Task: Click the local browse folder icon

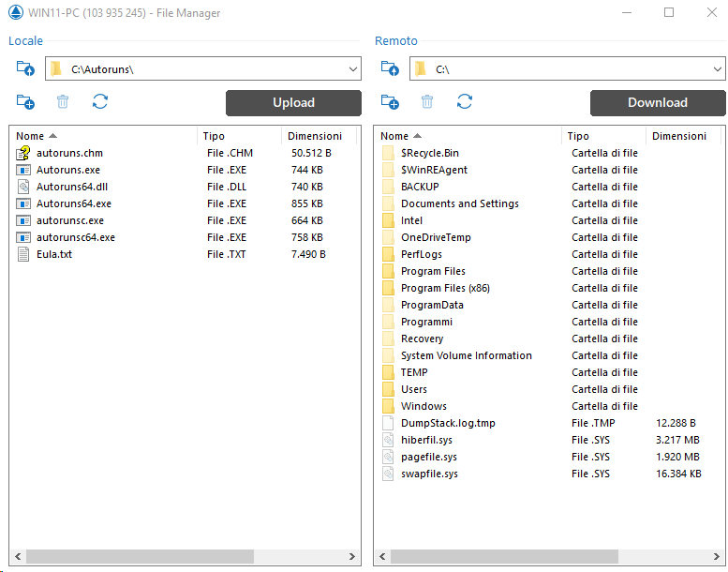Action: point(25,68)
